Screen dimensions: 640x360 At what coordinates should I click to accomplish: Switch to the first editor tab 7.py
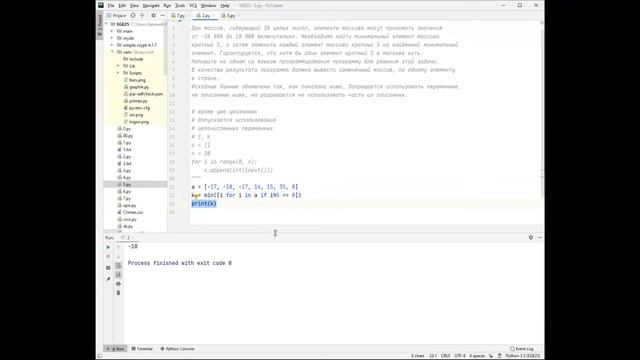(178, 16)
